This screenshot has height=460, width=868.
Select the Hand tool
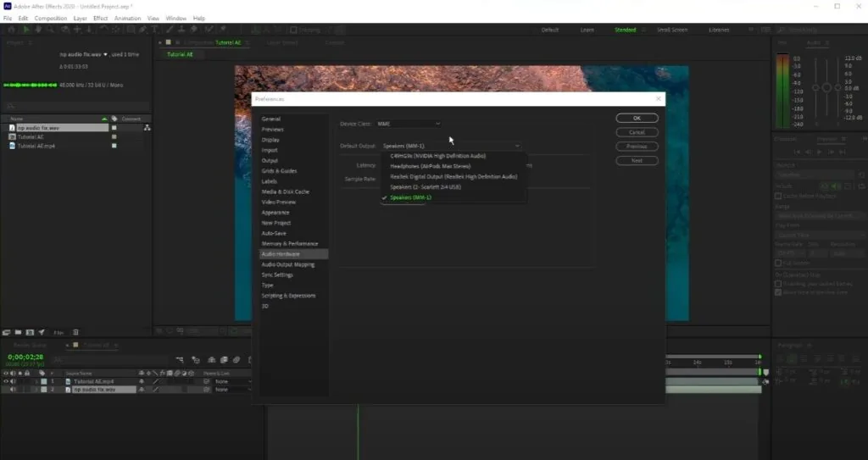click(x=38, y=30)
